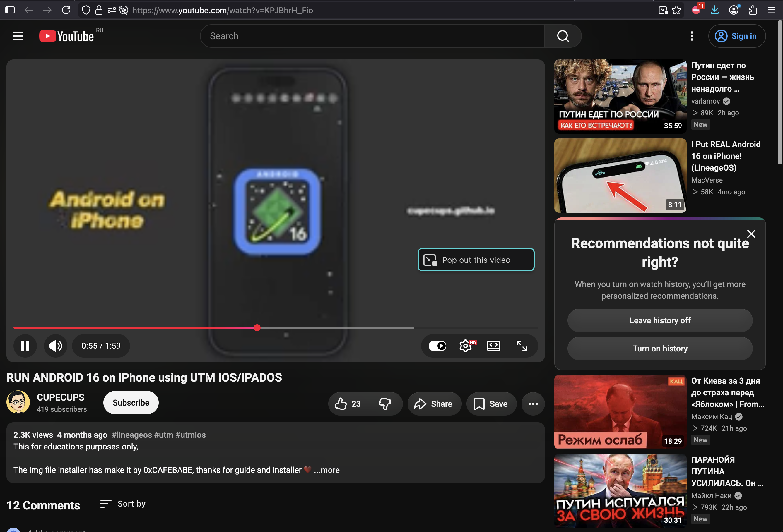The image size is (783, 532).
Task: Open the CUPECUPS channel name link
Action: click(61, 397)
